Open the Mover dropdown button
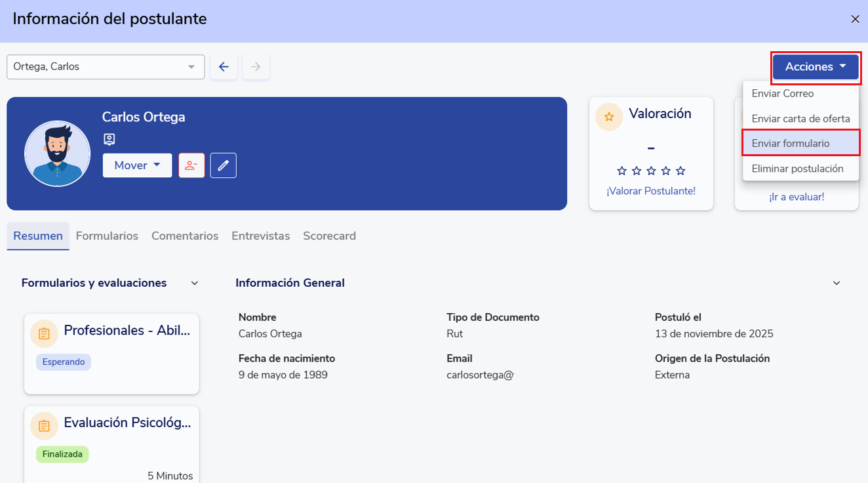Image resolution: width=868 pixels, height=483 pixels. point(137,165)
